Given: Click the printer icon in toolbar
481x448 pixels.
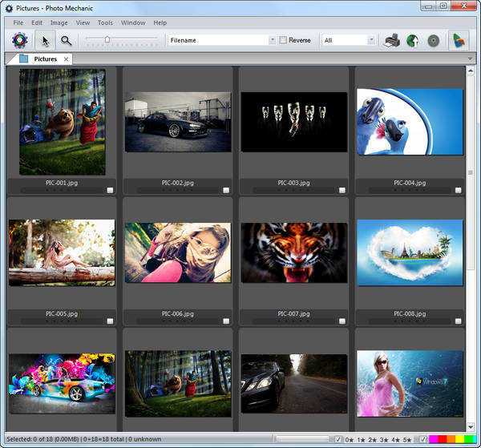Looking at the screenshot, I should click(x=392, y=40).
